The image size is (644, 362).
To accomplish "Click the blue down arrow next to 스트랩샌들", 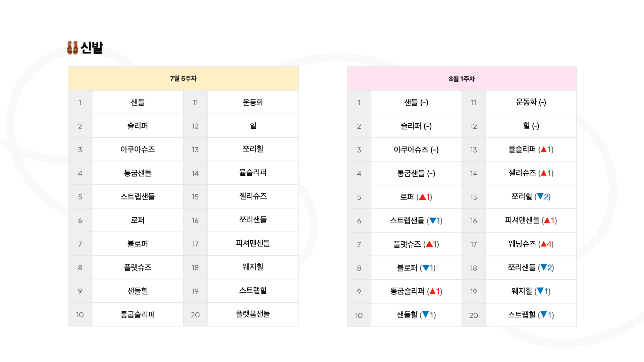I will (433, 221).
